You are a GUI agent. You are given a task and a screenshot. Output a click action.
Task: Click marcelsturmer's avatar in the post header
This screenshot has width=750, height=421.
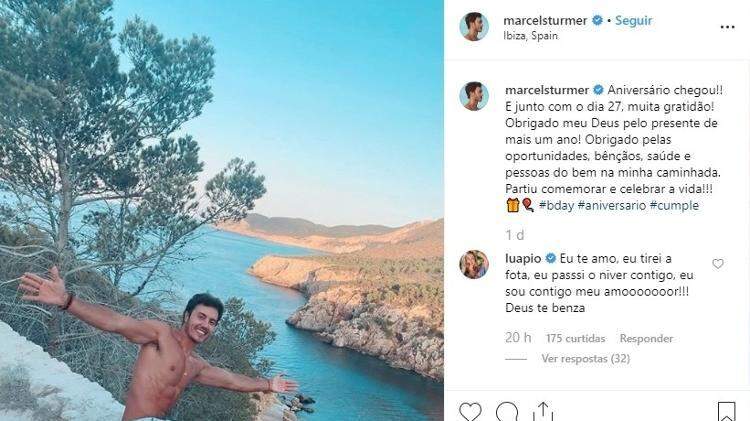tap(474, 27)
